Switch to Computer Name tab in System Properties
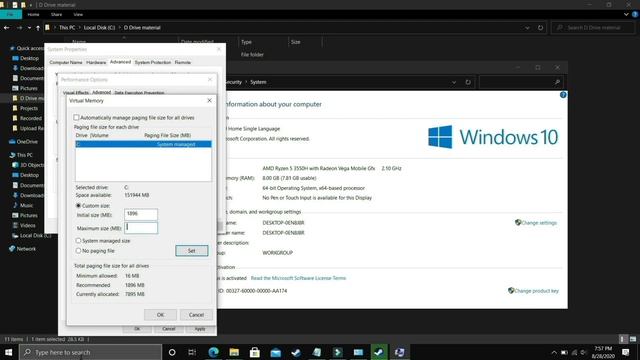This screenshot has height=360, width=640. point(66,62)
